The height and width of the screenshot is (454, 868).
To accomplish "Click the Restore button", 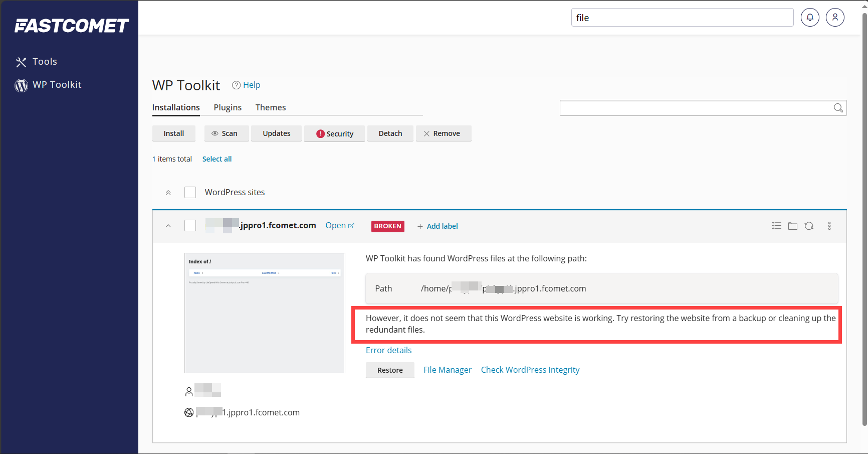I will click(x=390, y=370).
